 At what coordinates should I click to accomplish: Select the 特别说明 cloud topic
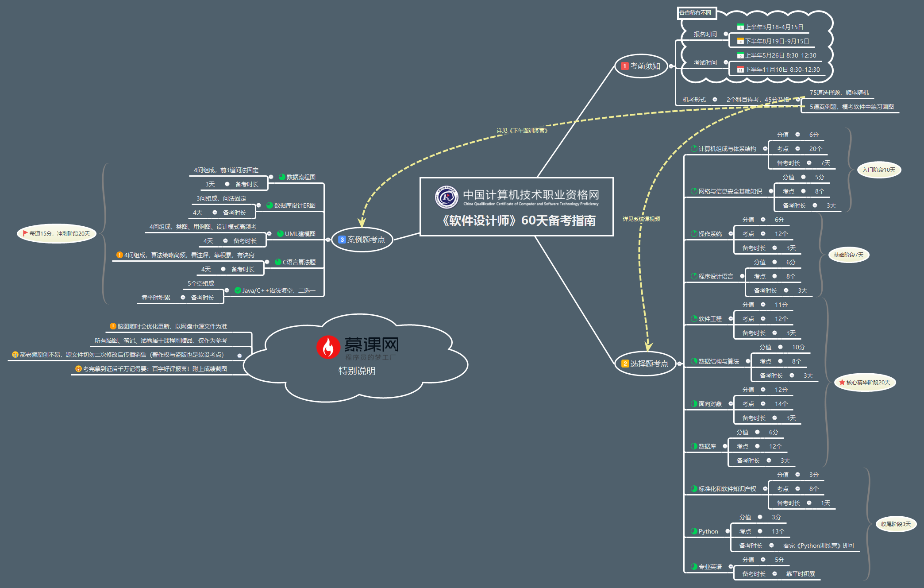(357, 359)
